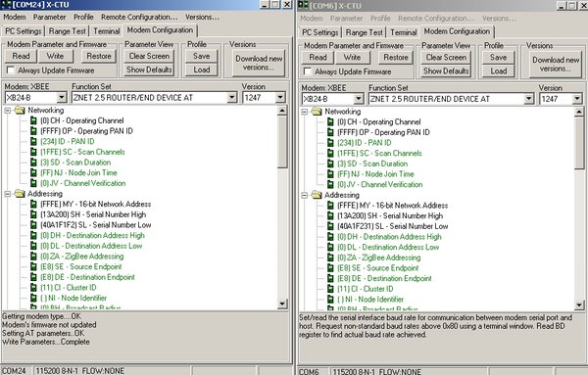
Task: Open the Version 1247 dropdown in COM6 window
Action: point(577,99)
